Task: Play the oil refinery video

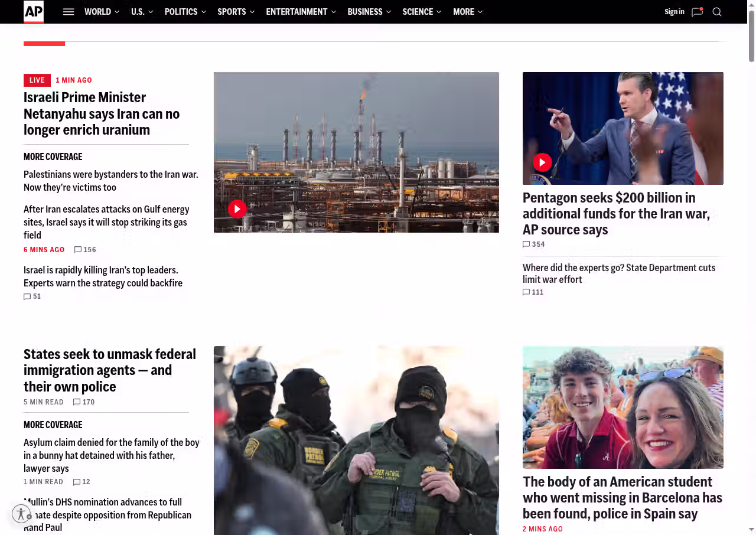Action: coord(237,208)
